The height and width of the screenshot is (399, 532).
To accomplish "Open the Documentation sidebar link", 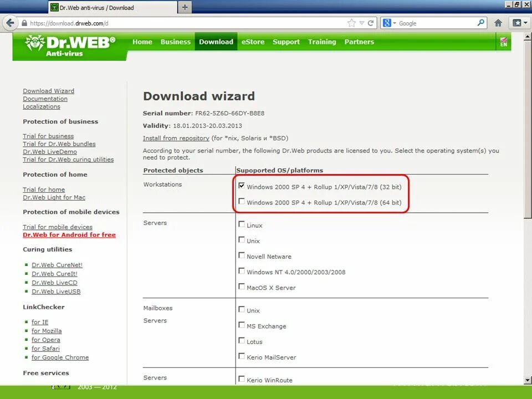I will click(x=45, y=99).
